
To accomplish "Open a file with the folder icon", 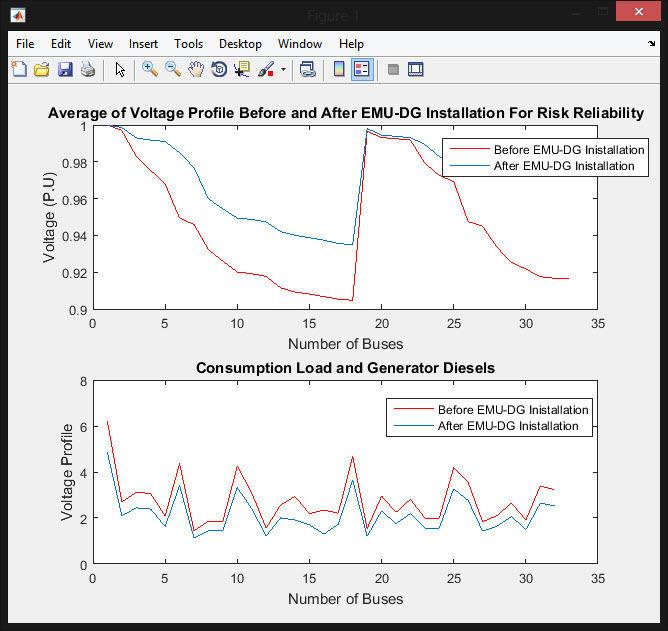I will click(x=42, y=69).
